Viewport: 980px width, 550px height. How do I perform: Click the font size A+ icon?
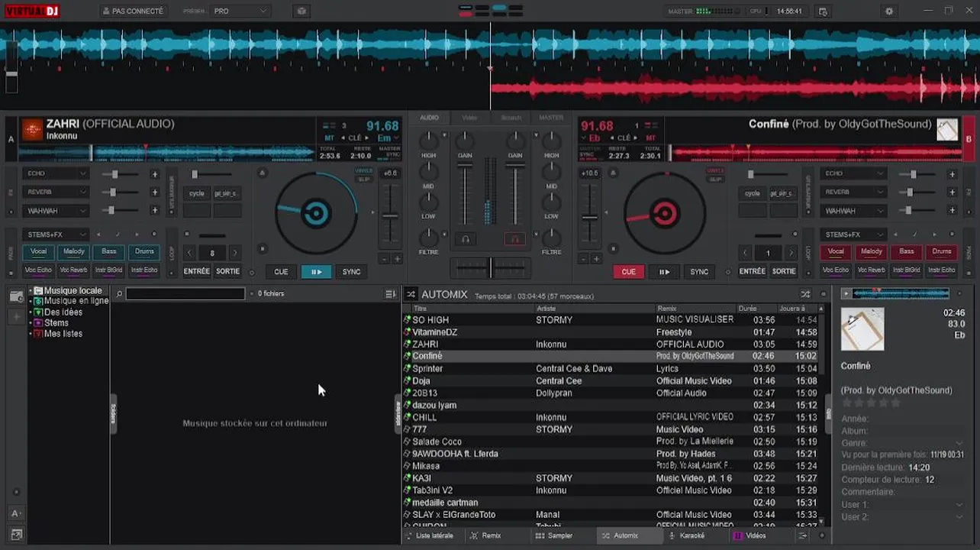point(16,513)
